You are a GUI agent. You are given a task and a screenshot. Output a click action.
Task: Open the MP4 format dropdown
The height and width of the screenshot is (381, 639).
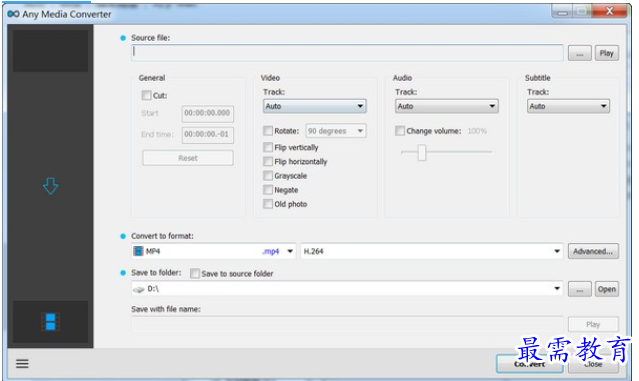pyautogui.click(x=214, y=251)
